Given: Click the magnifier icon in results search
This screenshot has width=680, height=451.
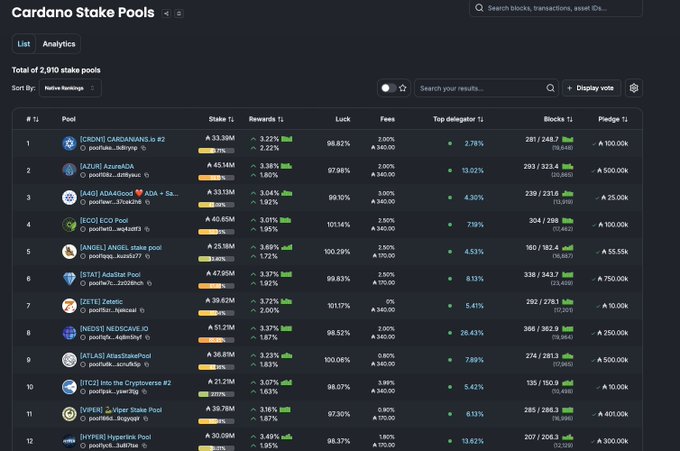Looking at the screenshot, I should 550,88.
